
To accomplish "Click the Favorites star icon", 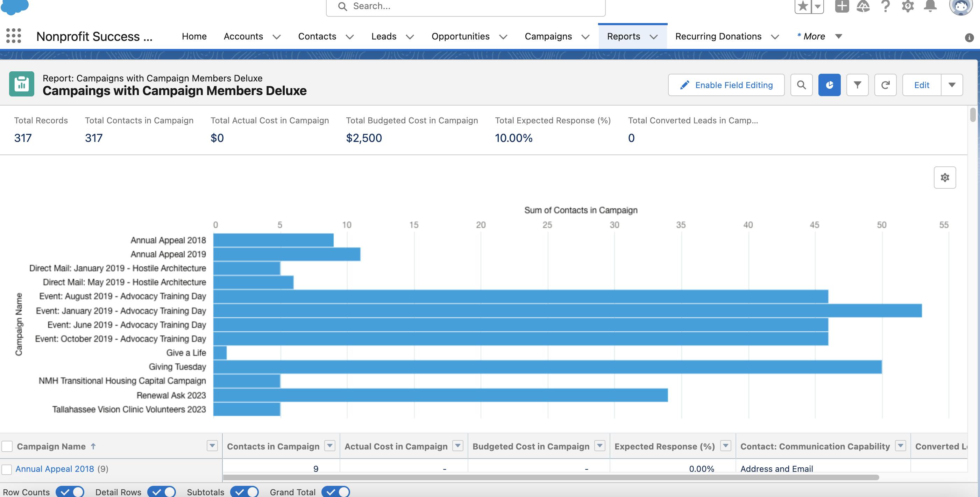I will tap(803, 6).
